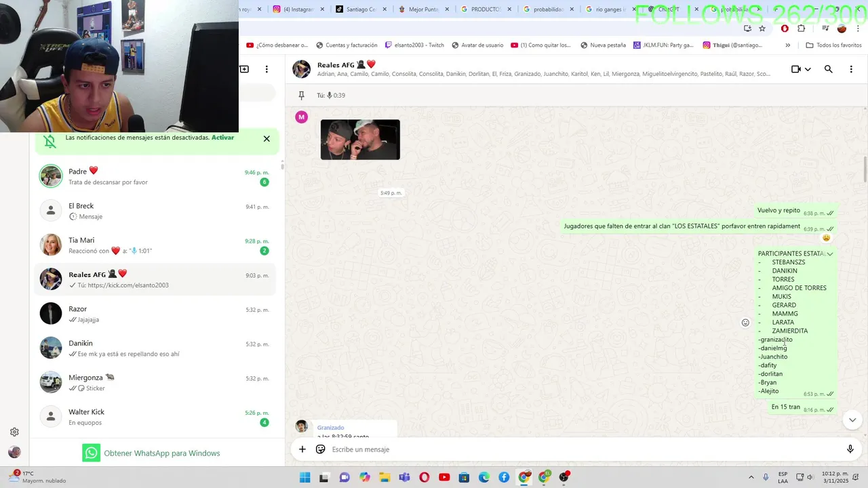Open the Todos los favoritos folder

[x=833, y=45]
